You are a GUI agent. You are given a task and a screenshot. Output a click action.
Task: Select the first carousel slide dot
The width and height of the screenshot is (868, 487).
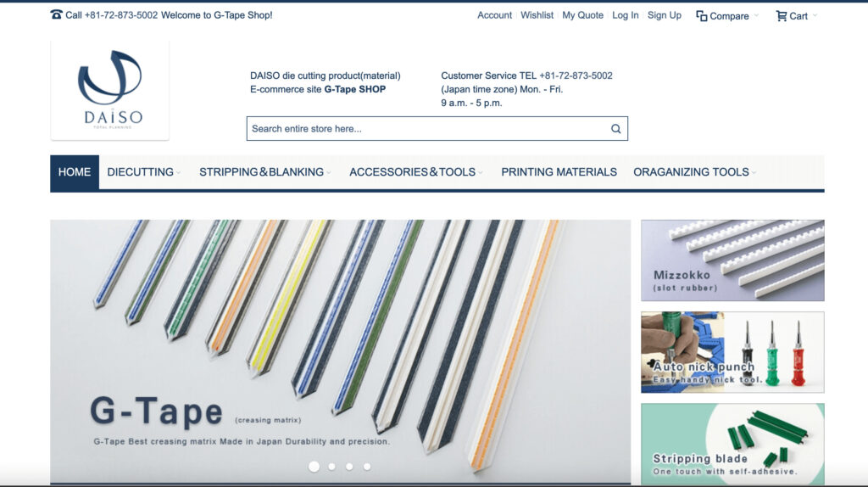[314, 467]
